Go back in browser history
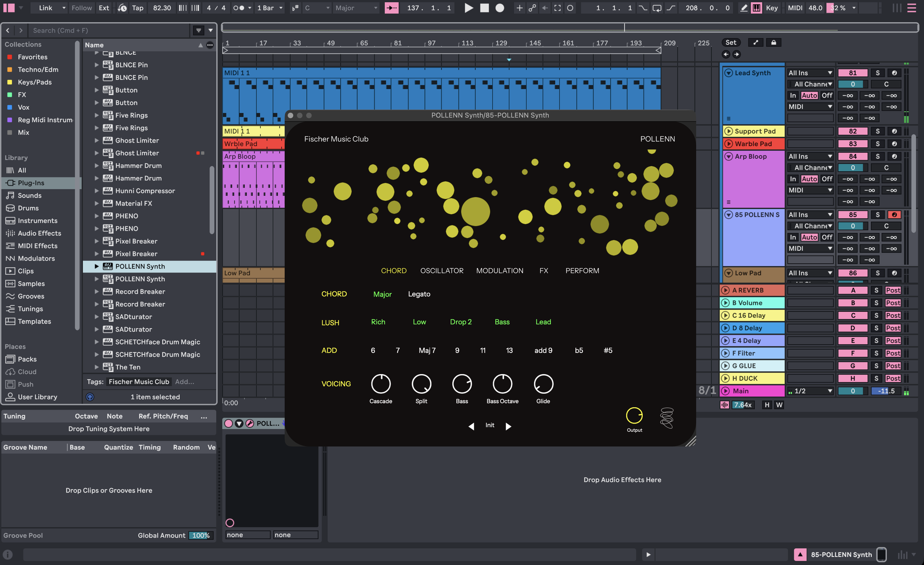 pos(8,30)
